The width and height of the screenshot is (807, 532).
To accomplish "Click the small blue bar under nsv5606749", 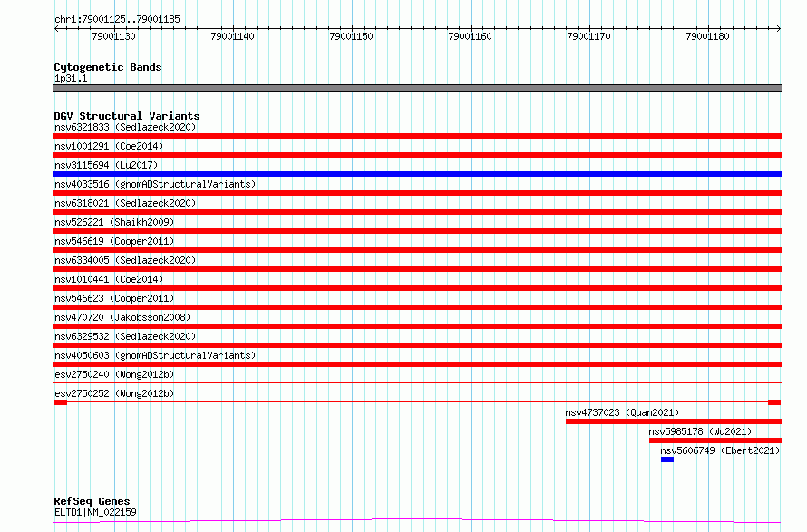I will click(667, 459).
